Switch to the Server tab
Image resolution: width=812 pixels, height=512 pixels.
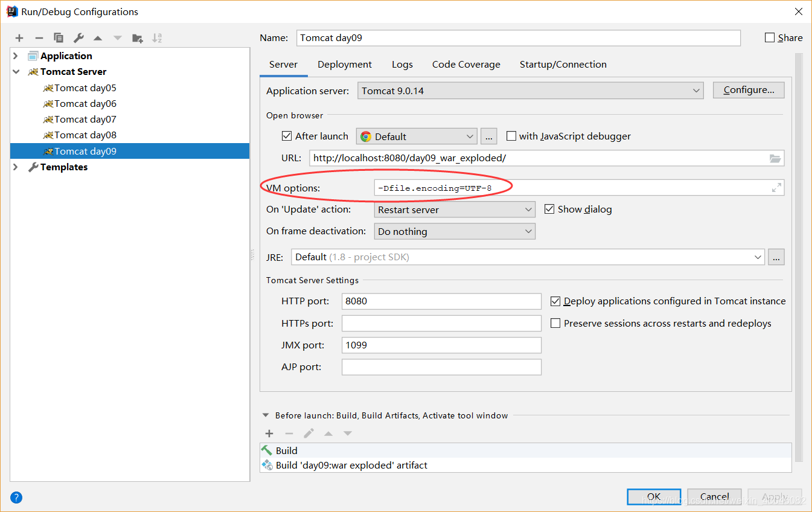tap(284, 65)
